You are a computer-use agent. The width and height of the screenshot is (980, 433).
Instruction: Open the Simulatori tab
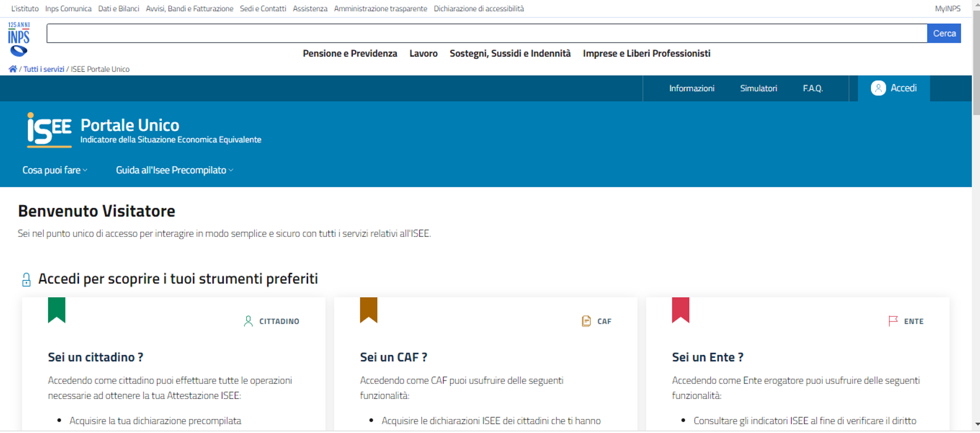758,88
